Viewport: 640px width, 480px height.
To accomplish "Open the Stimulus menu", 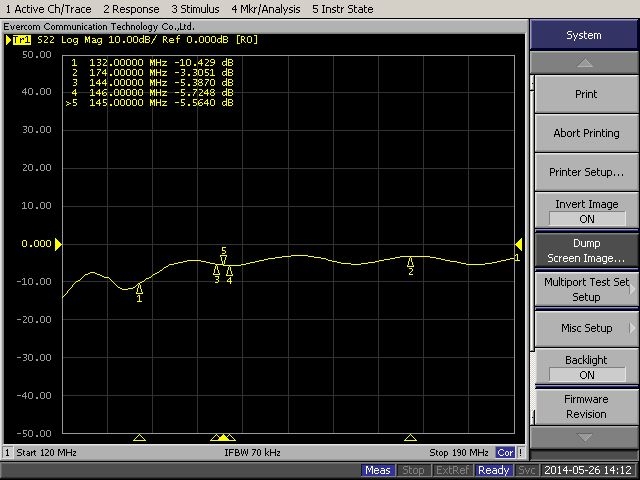I will click(x=195, y=9).
